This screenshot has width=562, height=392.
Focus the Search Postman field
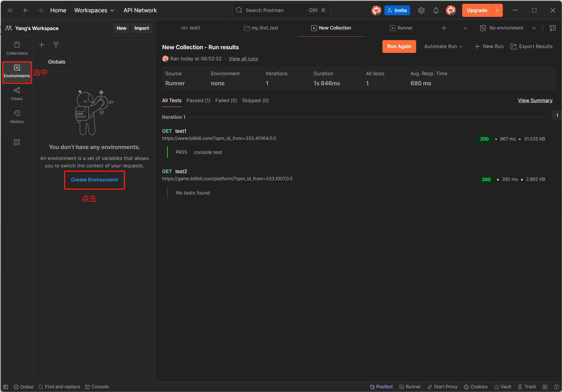coord(281,10)
